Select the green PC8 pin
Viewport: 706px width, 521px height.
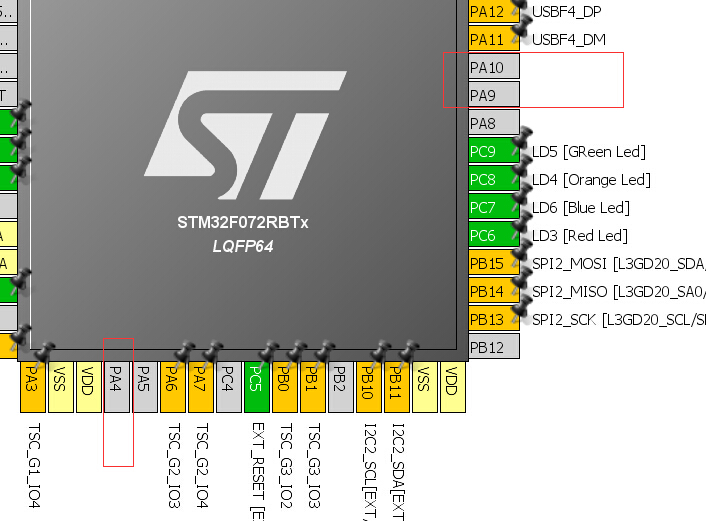click(494, 178)
